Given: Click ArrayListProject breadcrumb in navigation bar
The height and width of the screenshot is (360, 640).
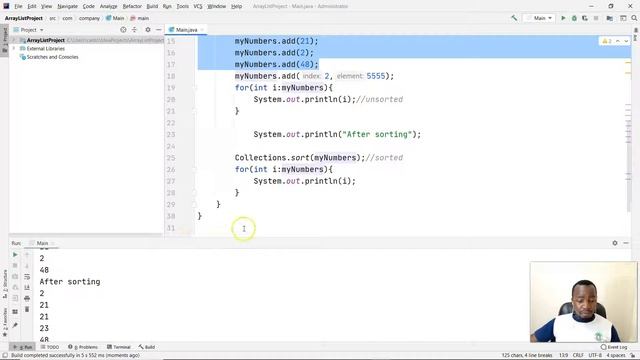Looking at the screenshot, I should coord(24,18).
